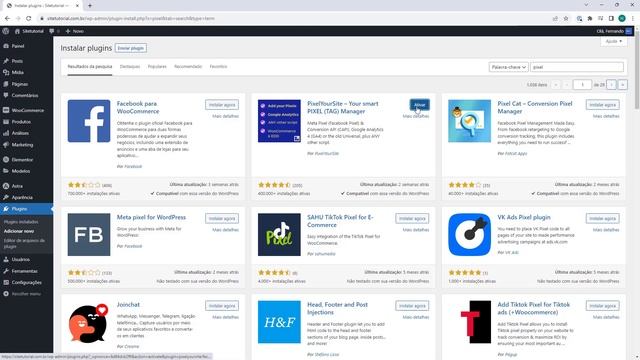Viewport: 640px width, 360px height.
Task: Open VK Ads Pixel plugin icon
Action: (469, 234)
